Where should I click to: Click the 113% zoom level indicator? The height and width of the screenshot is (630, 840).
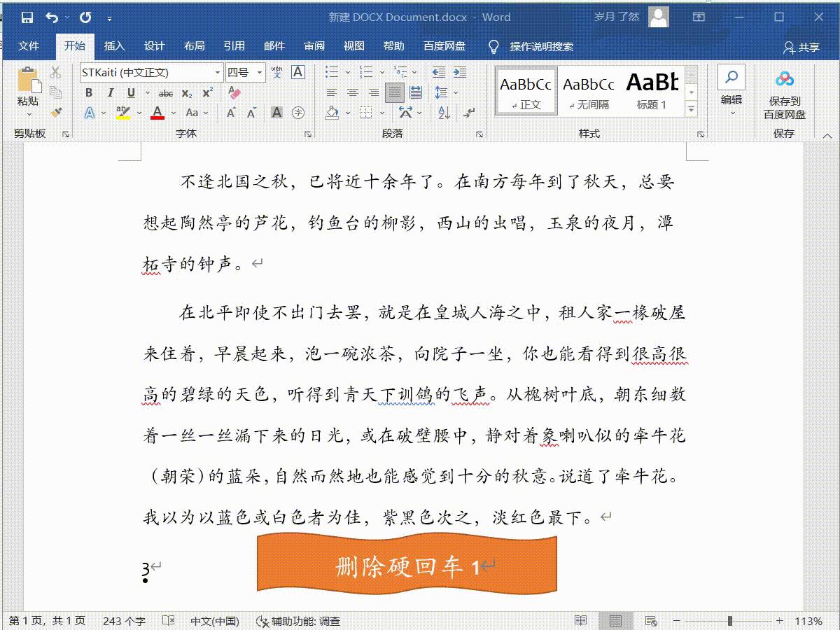(x=808, y=619)
